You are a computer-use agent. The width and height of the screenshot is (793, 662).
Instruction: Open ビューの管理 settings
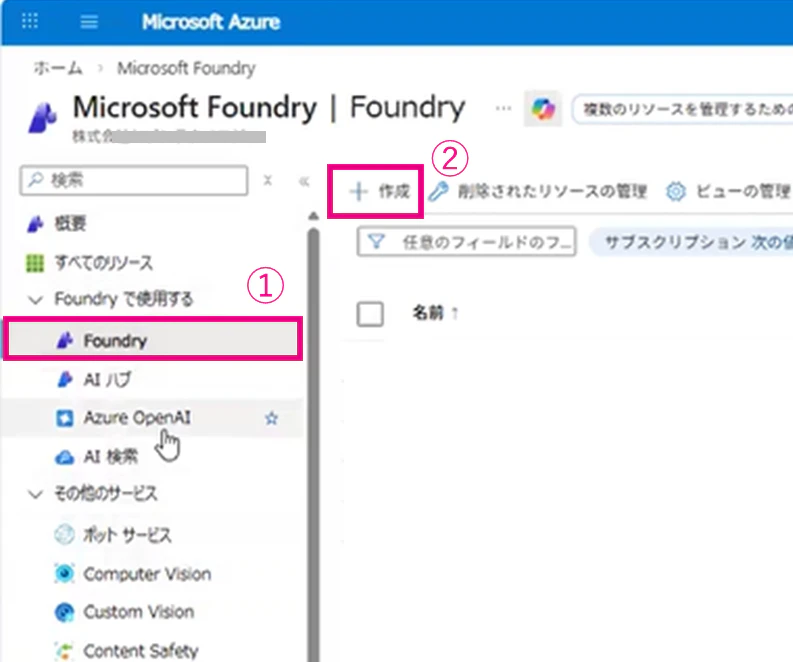[728, 192]
